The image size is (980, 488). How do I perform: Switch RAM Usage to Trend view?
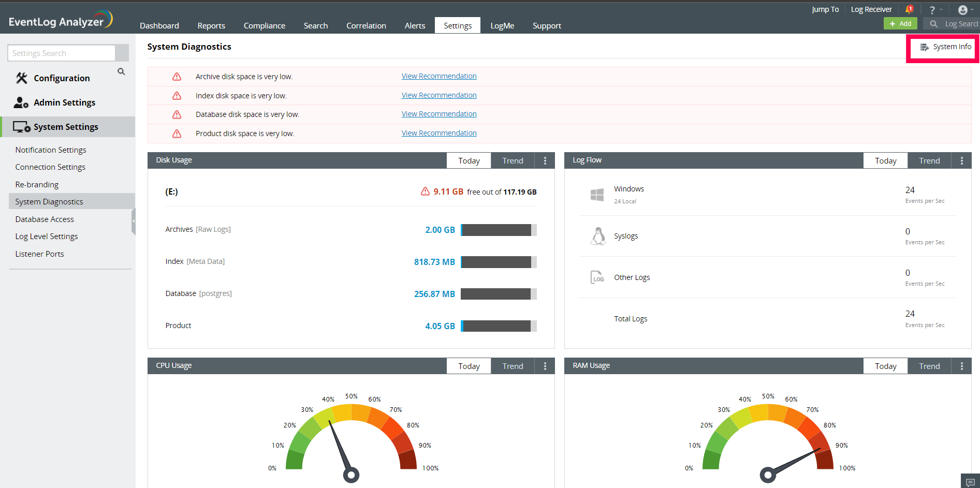pos(929,366)
